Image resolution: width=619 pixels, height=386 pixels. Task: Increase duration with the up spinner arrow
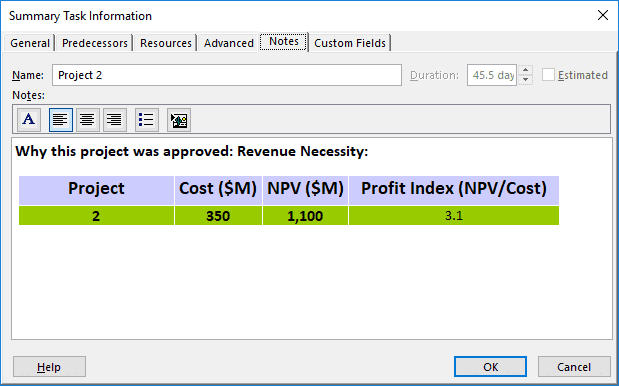(x=525, y=70)
